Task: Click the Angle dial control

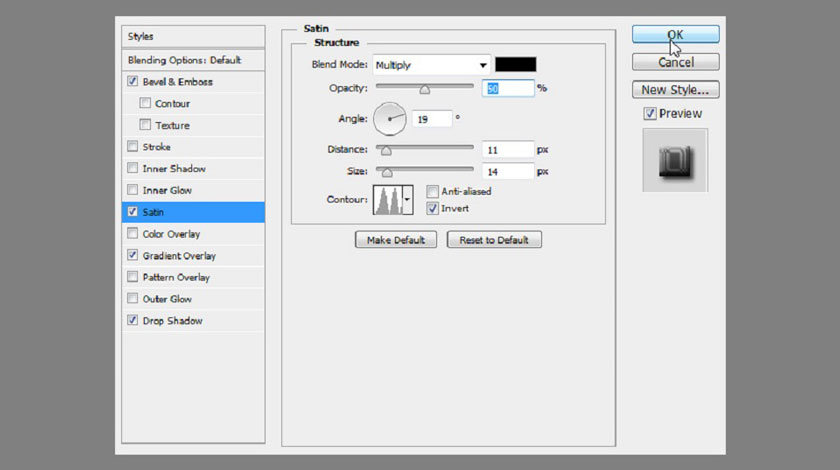Action: click(x=389, y=118)
